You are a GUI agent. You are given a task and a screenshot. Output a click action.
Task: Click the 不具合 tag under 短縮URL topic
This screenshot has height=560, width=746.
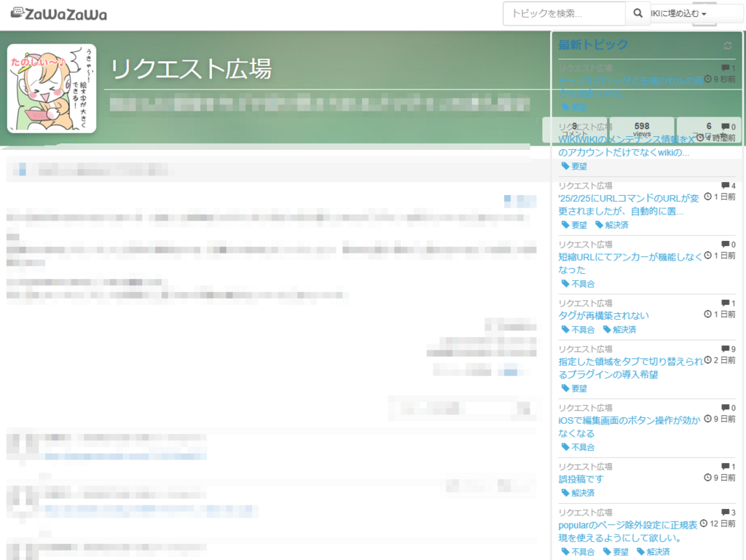578,284
